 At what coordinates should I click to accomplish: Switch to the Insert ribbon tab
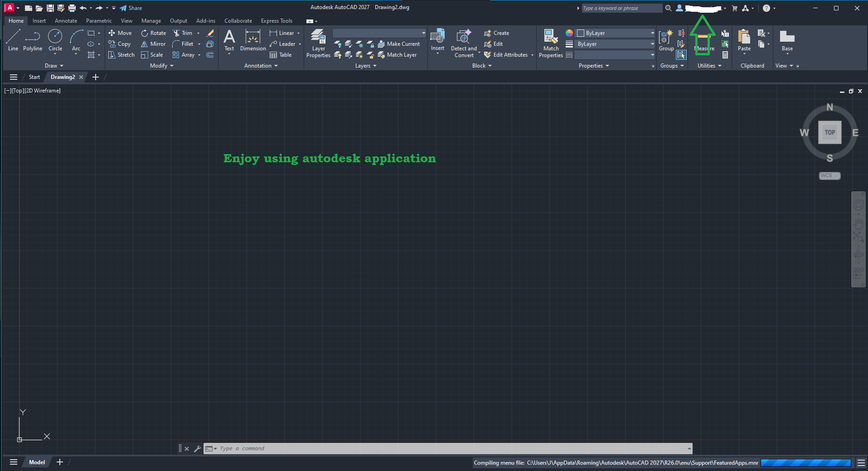(x=39, y=21)
